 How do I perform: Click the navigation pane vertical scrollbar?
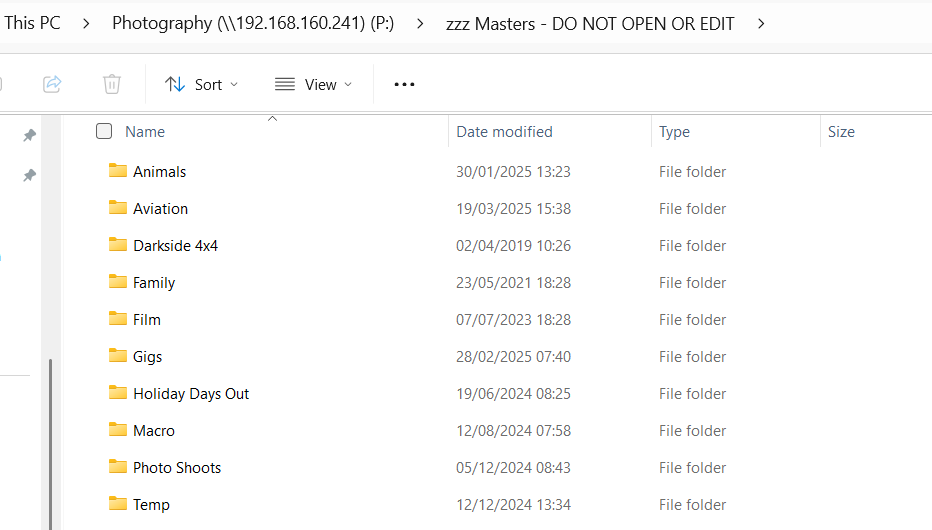pyautogui.click(x=50, y=440)
